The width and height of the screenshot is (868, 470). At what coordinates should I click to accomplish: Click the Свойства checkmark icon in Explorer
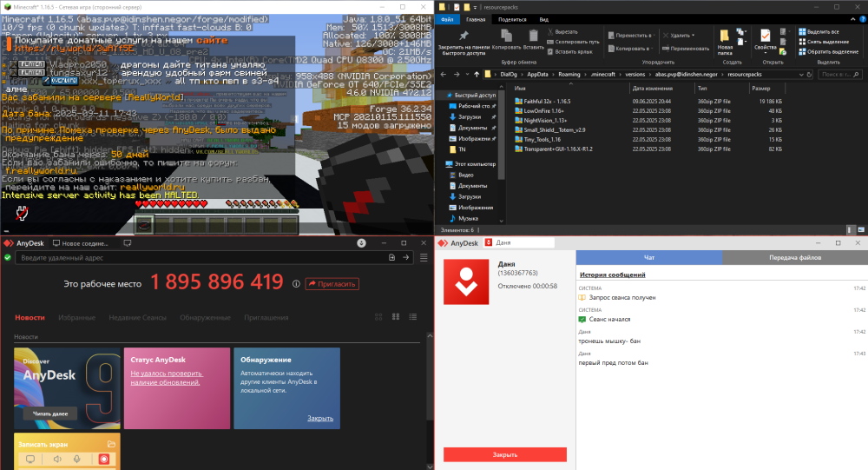765,36
